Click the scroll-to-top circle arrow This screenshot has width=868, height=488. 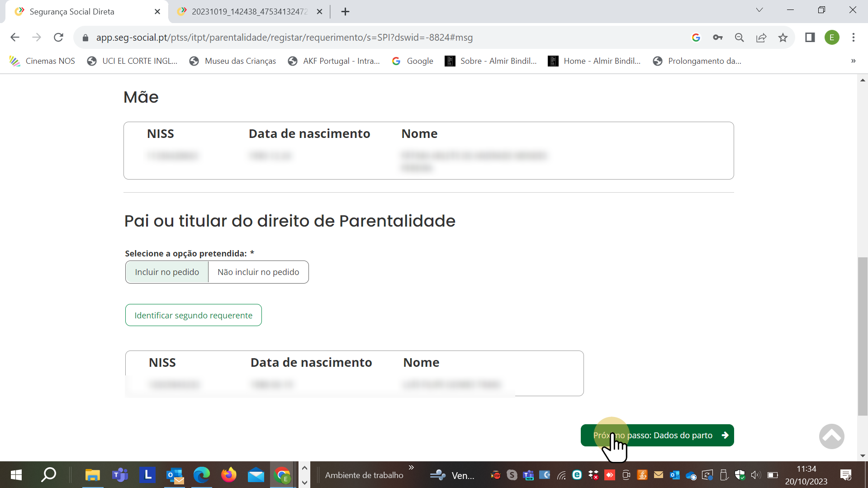point(831,436)
